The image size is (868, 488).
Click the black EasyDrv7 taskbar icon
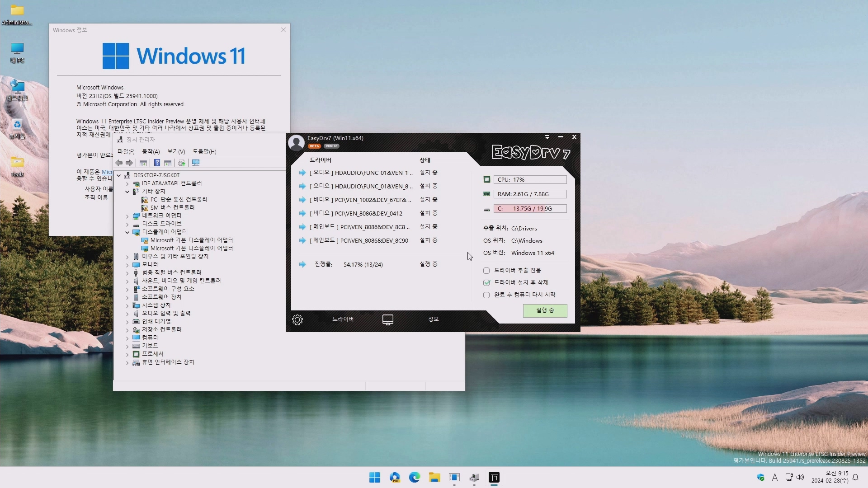point(494,478)
